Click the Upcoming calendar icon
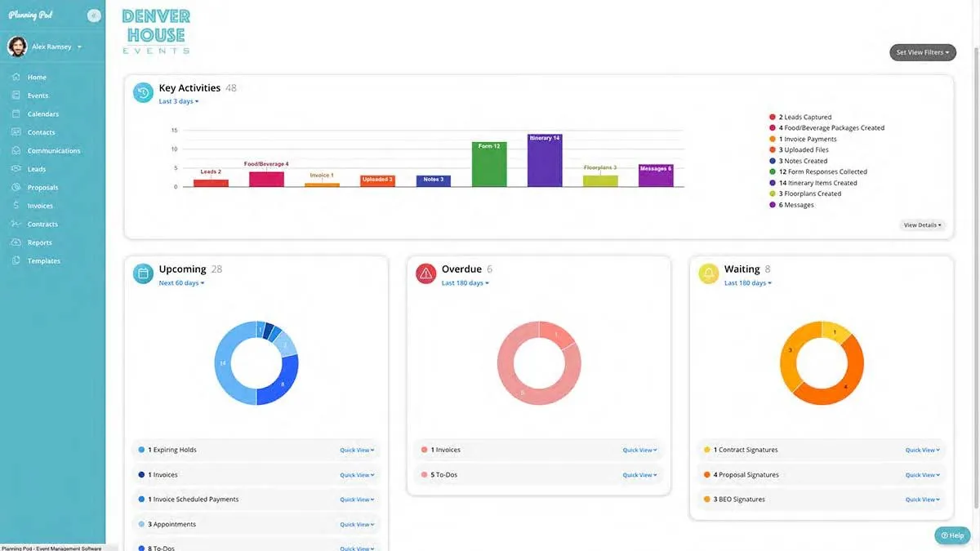The width and height of the screenshot is (980, 551). pyautogui.click(x=143, y=274)
